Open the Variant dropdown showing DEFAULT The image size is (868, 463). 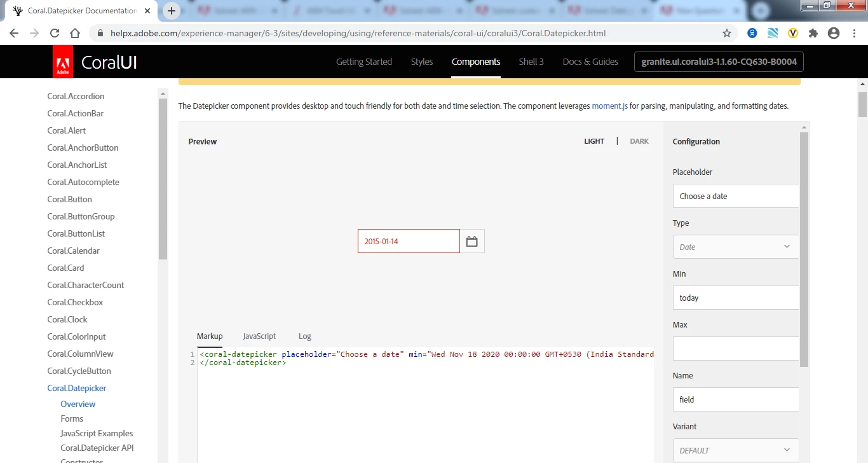(x=736, y=450)
